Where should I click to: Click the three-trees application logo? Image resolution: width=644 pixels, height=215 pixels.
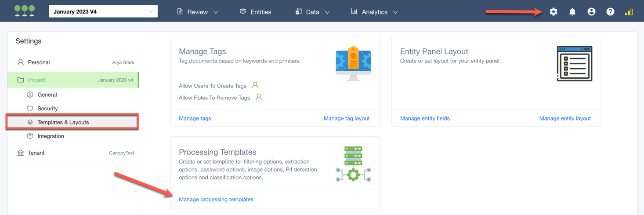25,11
